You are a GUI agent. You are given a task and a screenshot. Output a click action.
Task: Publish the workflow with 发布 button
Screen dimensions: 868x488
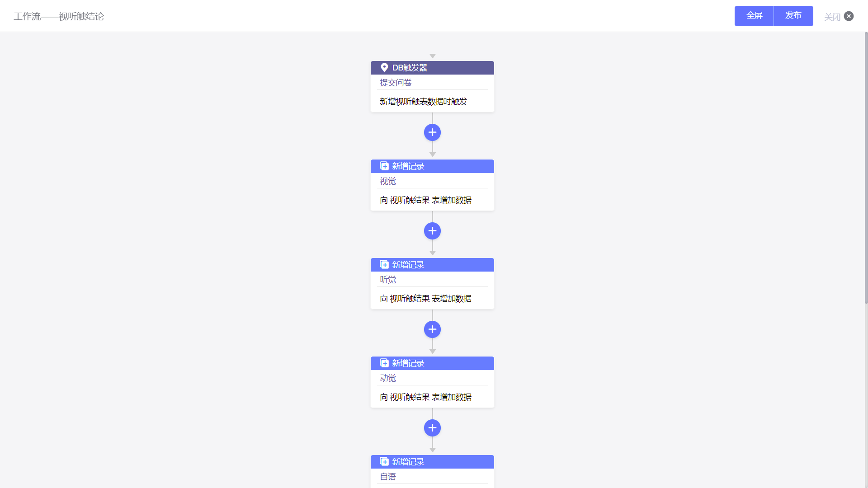tap(793, 16)
